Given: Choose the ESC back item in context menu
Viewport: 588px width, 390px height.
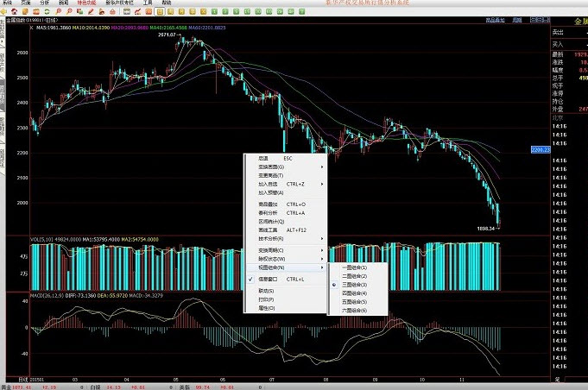Looking at the screenshot, I should click(x=286, y=158).
